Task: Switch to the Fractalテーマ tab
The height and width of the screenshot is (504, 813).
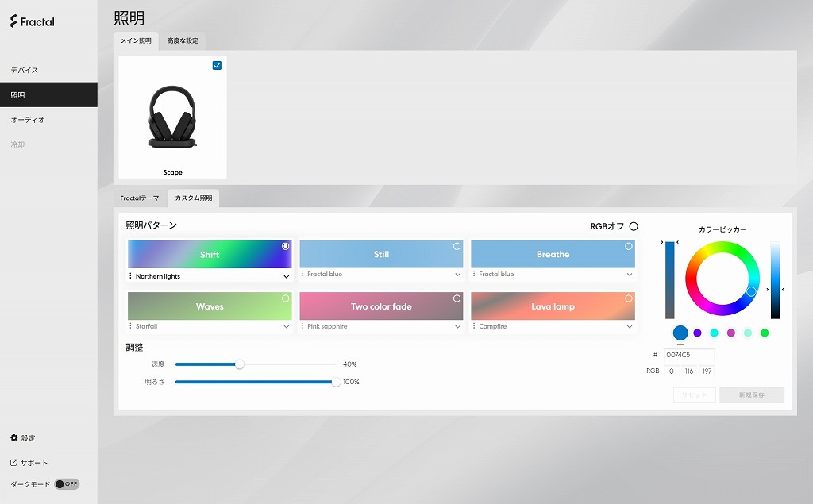Action: click(x=140, y=198)
